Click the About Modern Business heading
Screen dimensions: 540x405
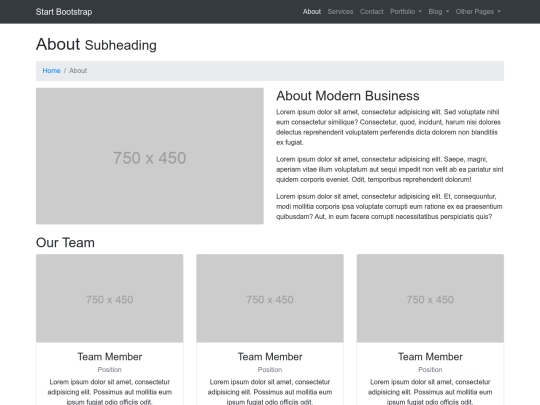click(348, 96)
